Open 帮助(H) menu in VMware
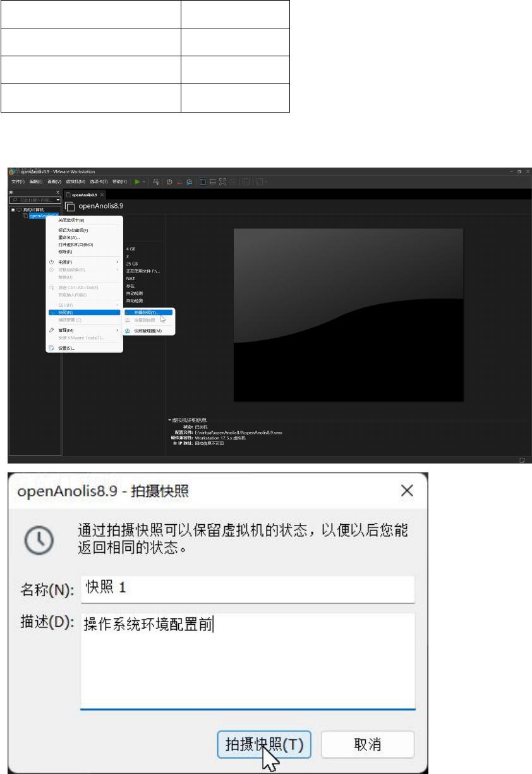 pyautogui.click(x=118, y=181)
